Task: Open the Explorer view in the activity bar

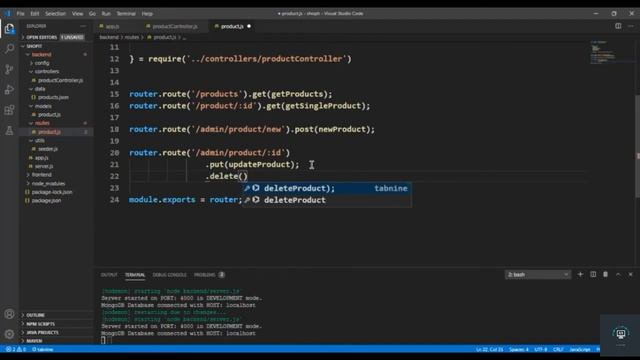Action: point(9,29)
